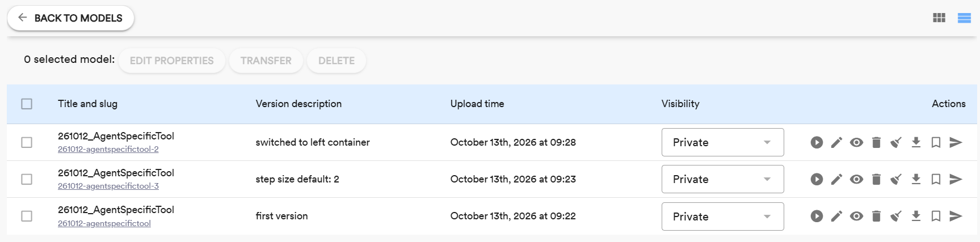980x242 pixels.
Task: Follow the 261012-agentspecifictool slug link
Action: point(104,223)
